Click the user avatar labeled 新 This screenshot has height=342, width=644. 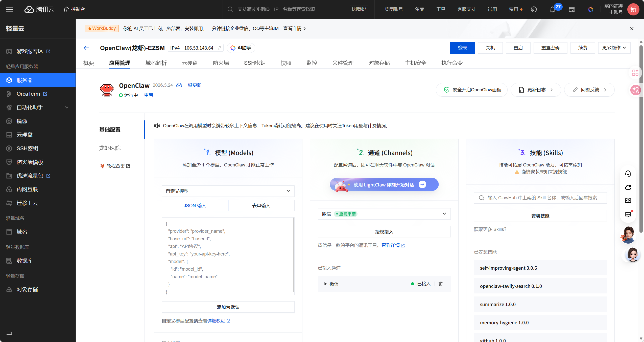633,9
